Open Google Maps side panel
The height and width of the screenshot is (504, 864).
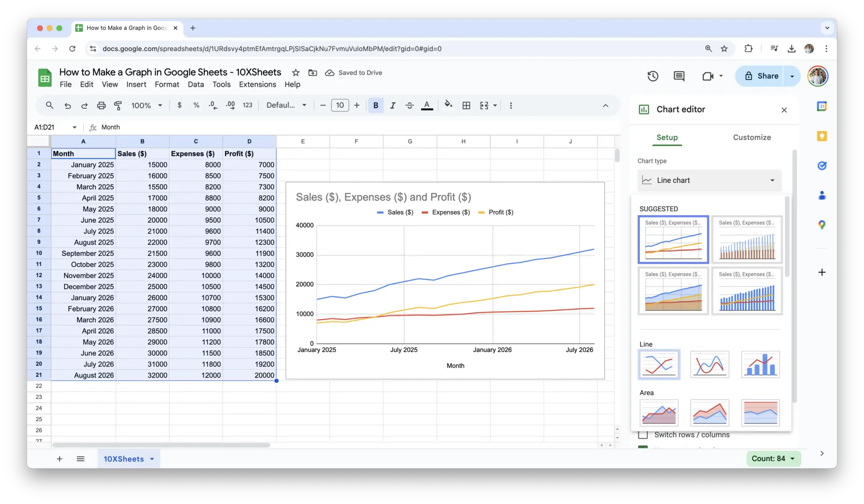pyautogui.click(x=822, y=225)
